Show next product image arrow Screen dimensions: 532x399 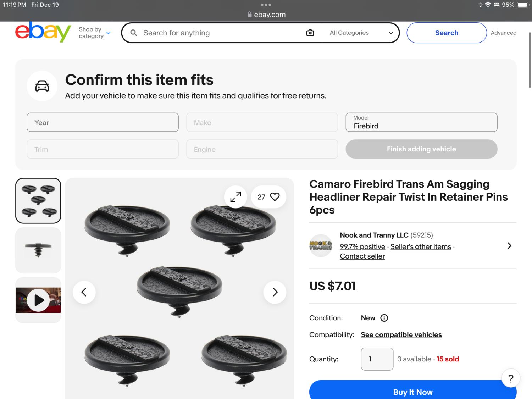275,292
